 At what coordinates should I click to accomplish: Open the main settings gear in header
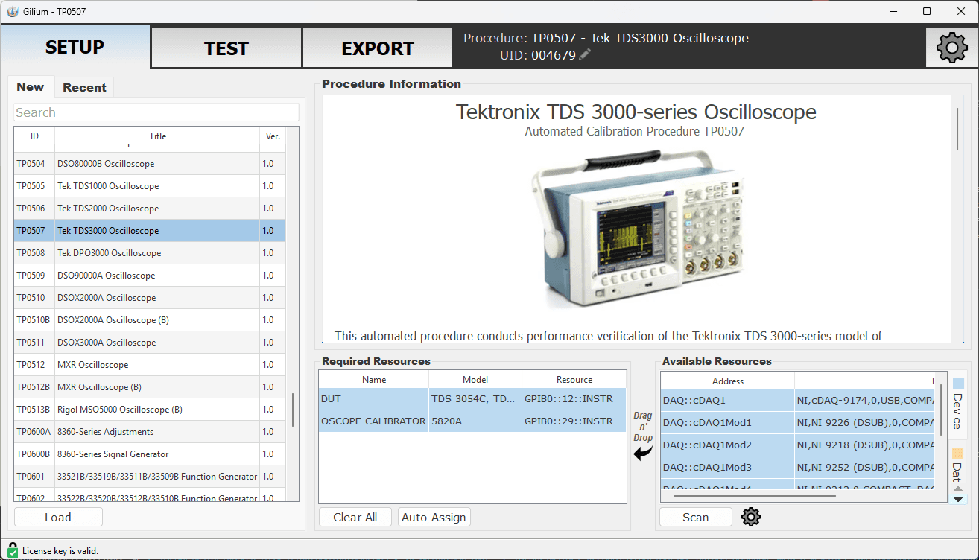coord(951,48)
